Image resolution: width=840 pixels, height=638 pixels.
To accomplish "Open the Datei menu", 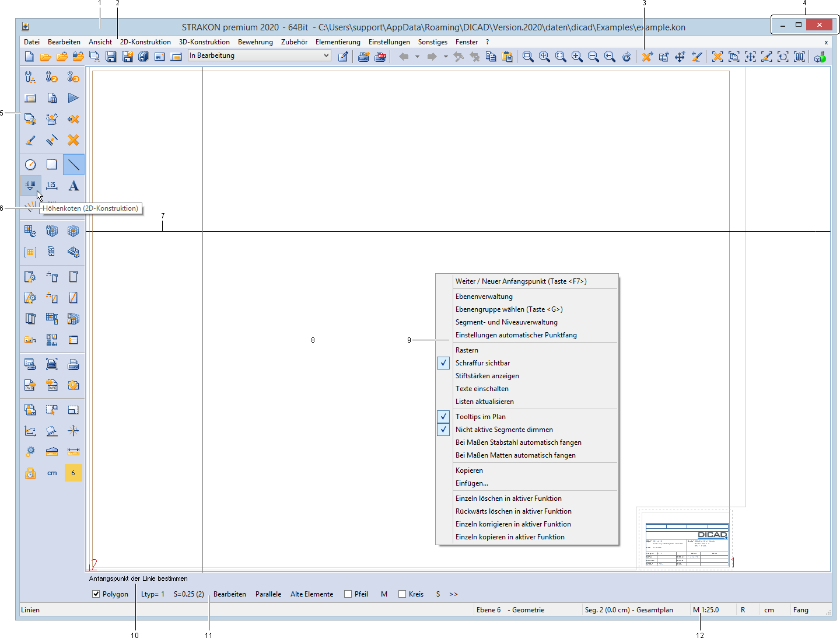I will [x=32, y=42].
